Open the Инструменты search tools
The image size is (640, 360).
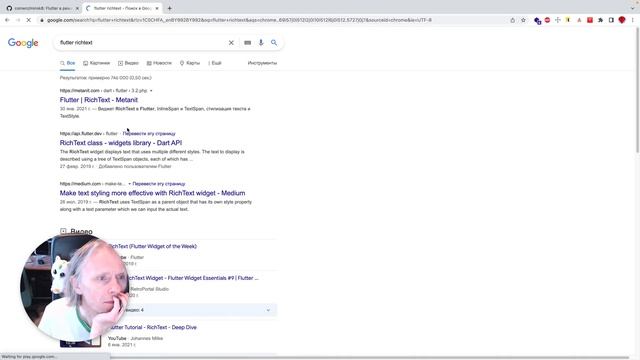(x=262, y=63)
